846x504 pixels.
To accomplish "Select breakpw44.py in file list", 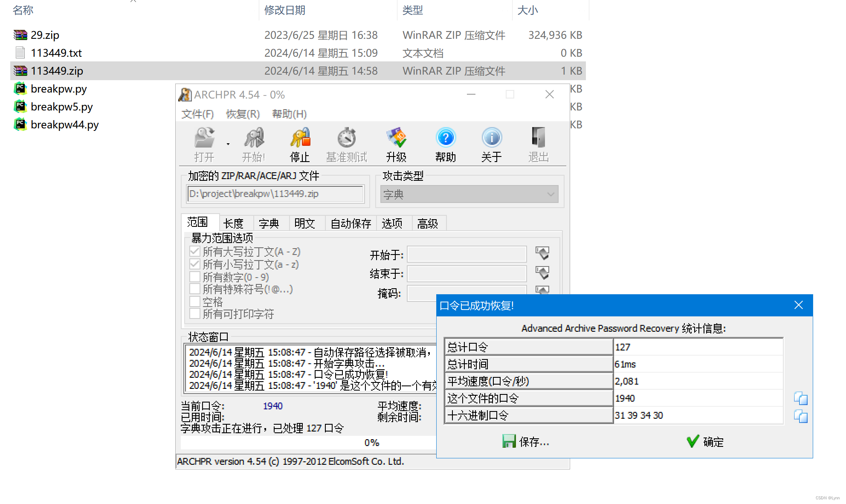I will pyautogui.click(x=65, y=125).
